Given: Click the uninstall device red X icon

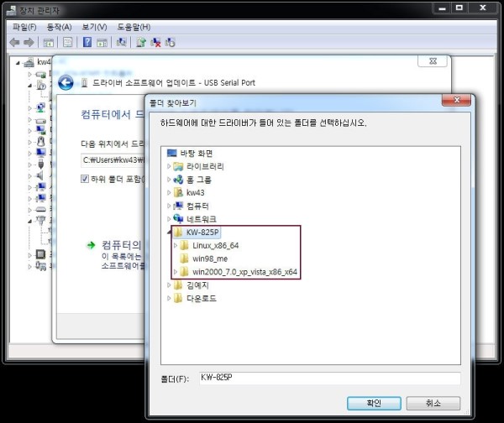Looking at the screenshot, I should (155, 42).
